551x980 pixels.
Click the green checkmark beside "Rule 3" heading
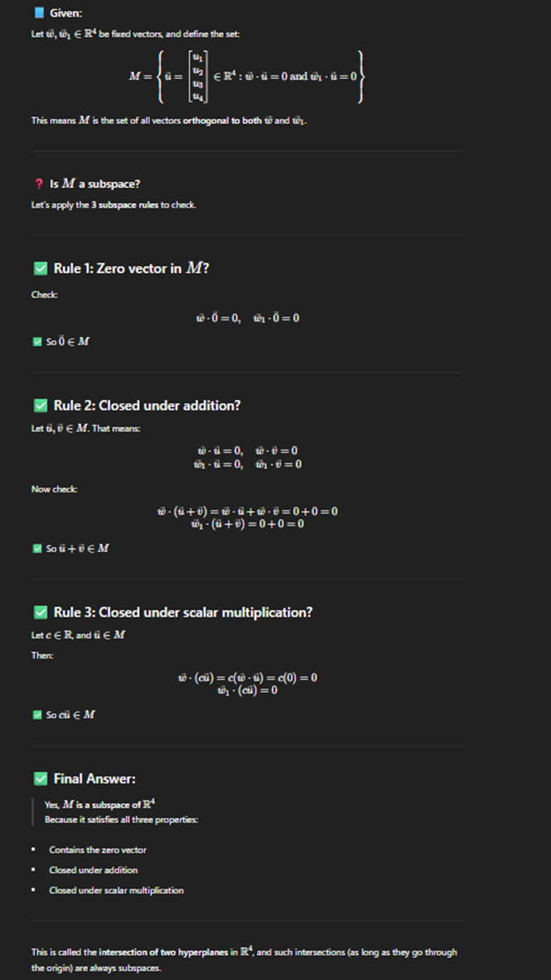[41, 613]
